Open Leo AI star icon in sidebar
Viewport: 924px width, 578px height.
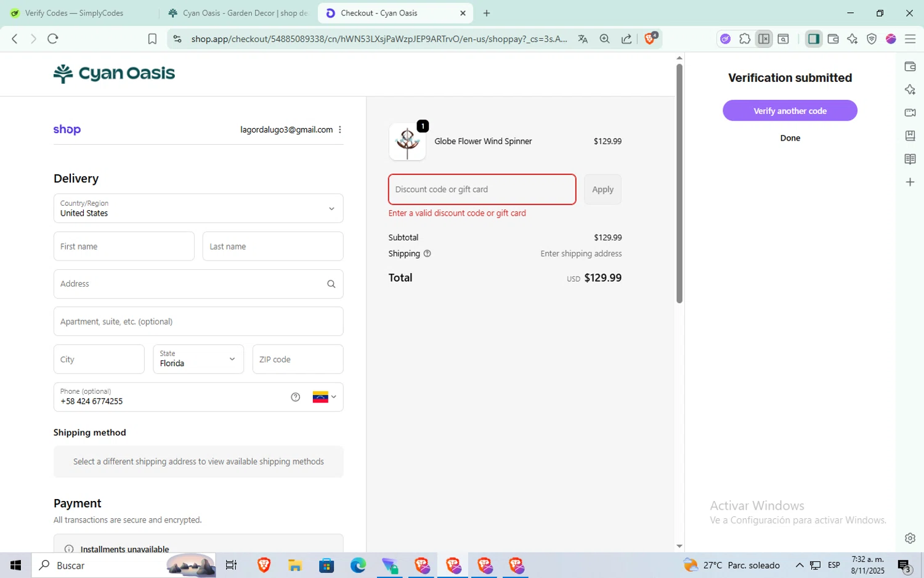(x=910, y=89)
